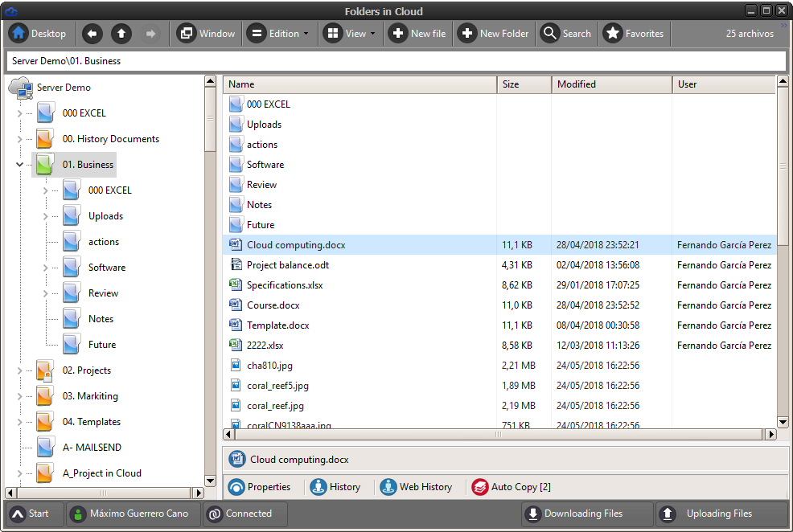Image resolution: width=793 pixels, height=532 pixels.
Task: Select Cloud computing.docx Word file icon
Action: click(x=235, y=244)
